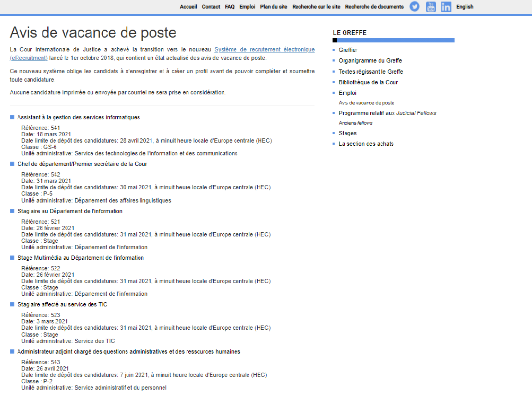This screenshot has height=396, width=532.
Task: Click the text Classe : GS-6
Action: tap(39, 147)
